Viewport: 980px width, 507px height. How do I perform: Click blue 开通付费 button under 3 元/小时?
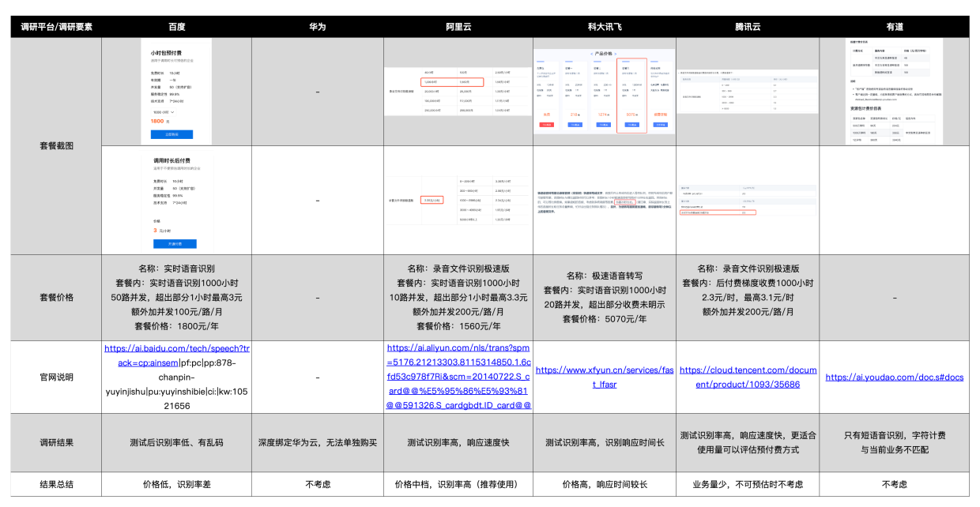(x=175, y=244)
